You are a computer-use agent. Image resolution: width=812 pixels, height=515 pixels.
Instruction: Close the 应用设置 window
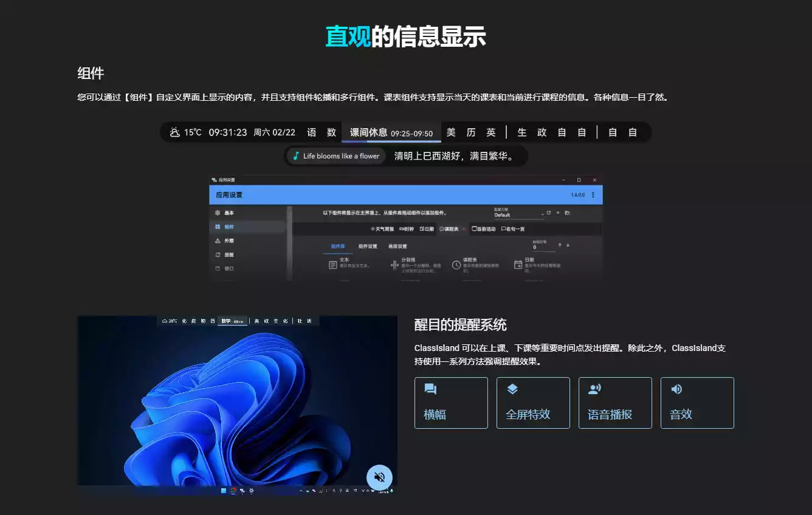click(x=594, y=180)
